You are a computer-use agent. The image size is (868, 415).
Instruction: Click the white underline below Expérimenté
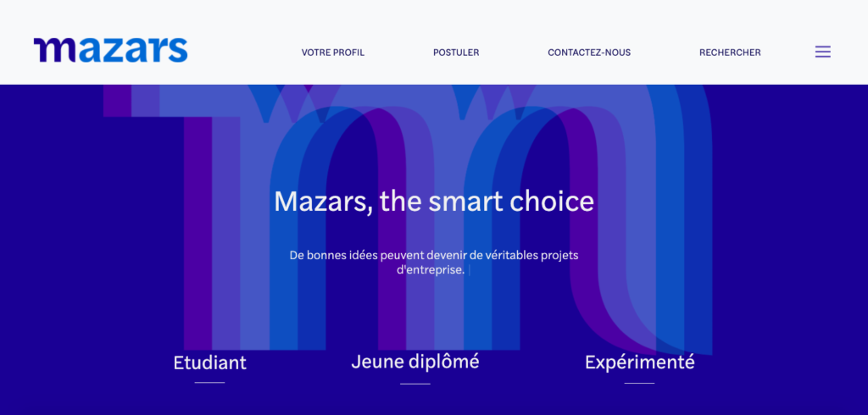(639, 383)
